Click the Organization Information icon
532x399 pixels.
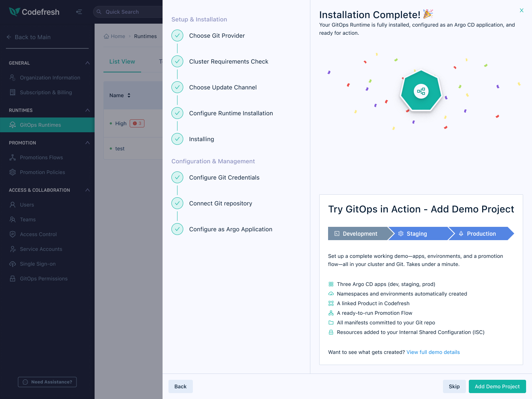point(13,78)
